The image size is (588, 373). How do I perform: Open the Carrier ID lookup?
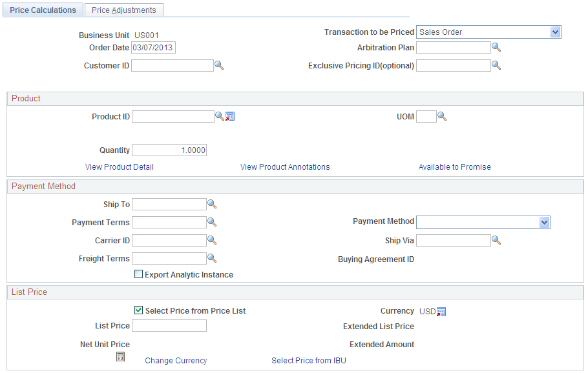pos(212,240)
